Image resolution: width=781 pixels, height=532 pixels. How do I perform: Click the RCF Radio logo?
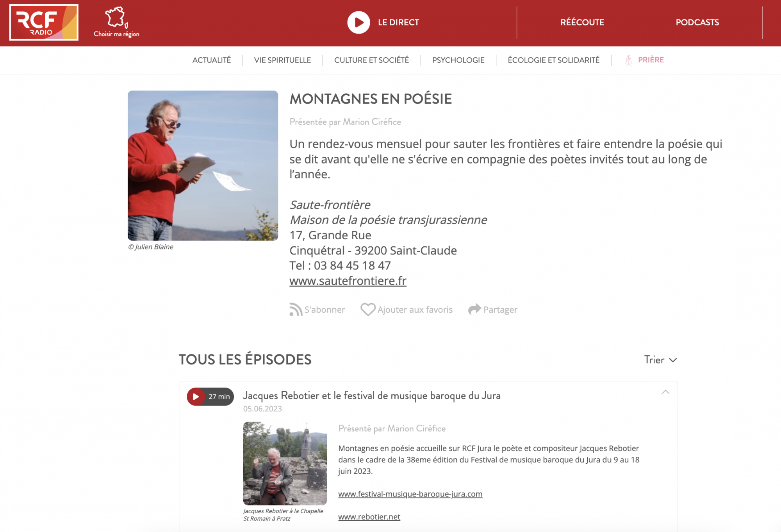coord(44,22)
